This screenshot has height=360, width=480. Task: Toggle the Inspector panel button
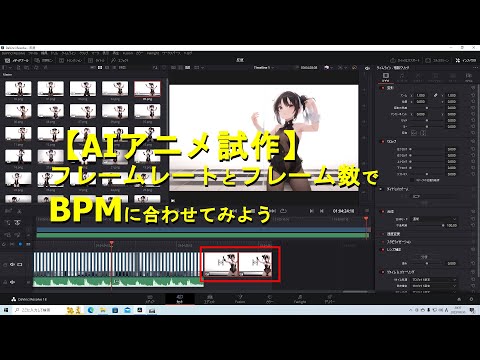pyautogui.click(x=466, y=60)
